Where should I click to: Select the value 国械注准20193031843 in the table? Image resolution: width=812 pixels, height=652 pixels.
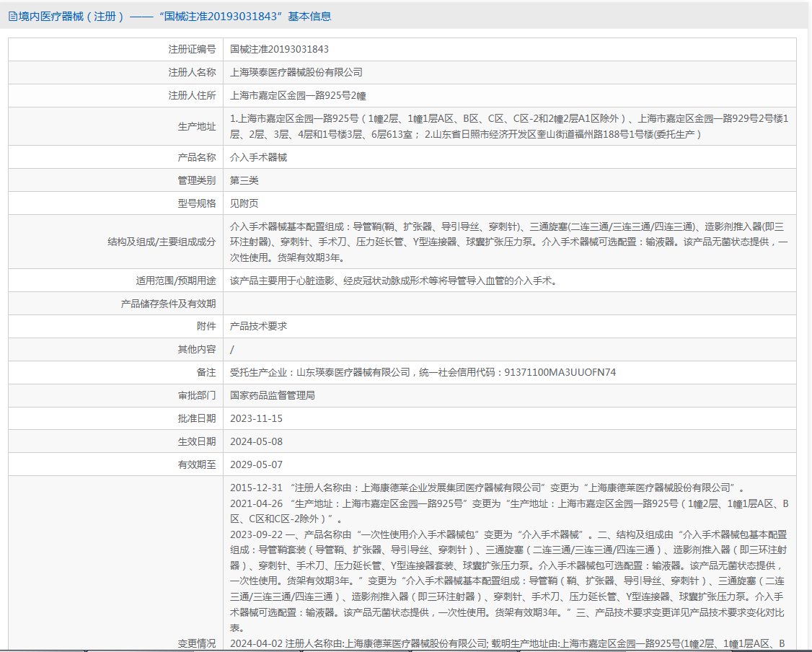pyautogui.click(x=279, y=49)
